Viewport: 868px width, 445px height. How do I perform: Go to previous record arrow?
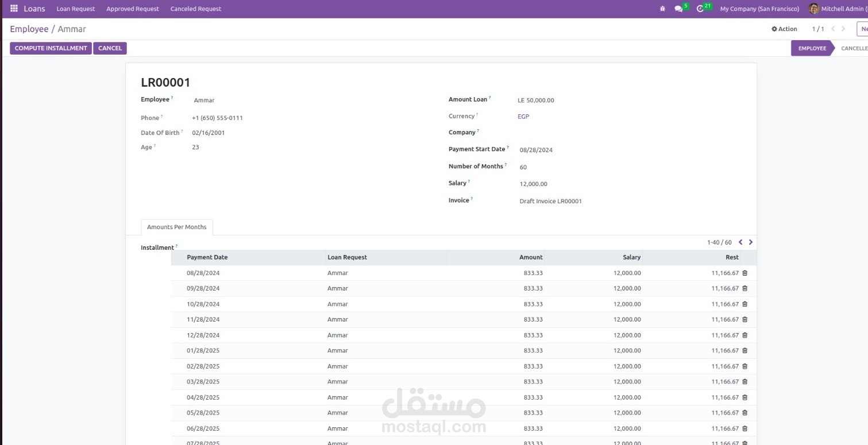tap(833, 29)
